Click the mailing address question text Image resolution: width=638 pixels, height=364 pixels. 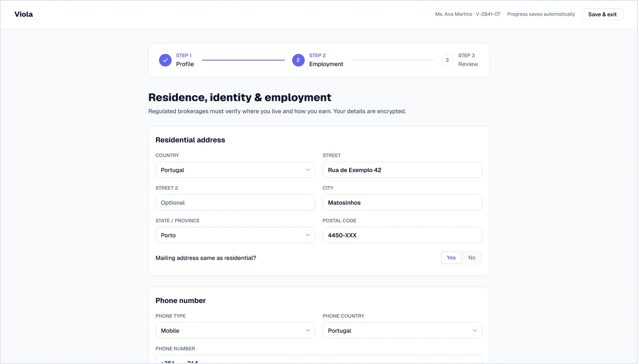(205, 258)
